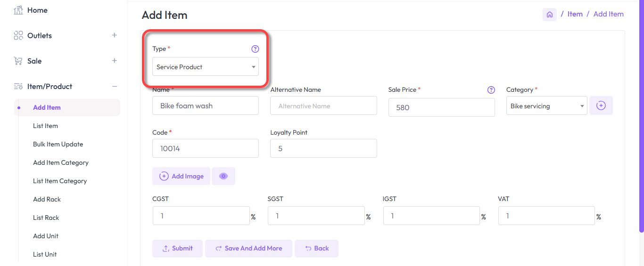The image size is (644, 266).
Task: Click the Sale cart icon in sidebar
Action: pos(18,61)
